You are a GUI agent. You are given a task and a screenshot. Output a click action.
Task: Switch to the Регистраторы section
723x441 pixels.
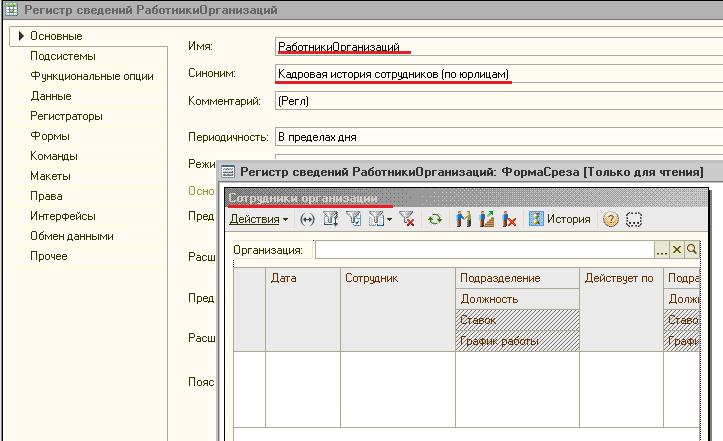point(66,116)
